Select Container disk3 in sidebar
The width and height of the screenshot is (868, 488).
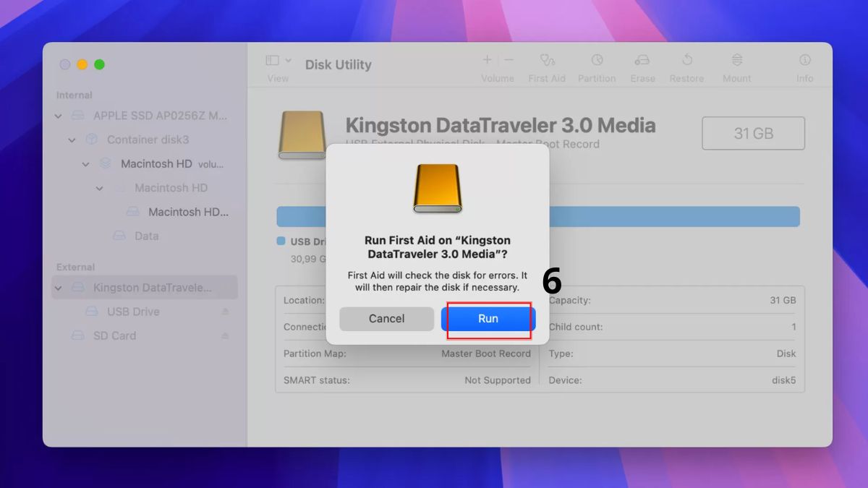[x=148, y=140]
